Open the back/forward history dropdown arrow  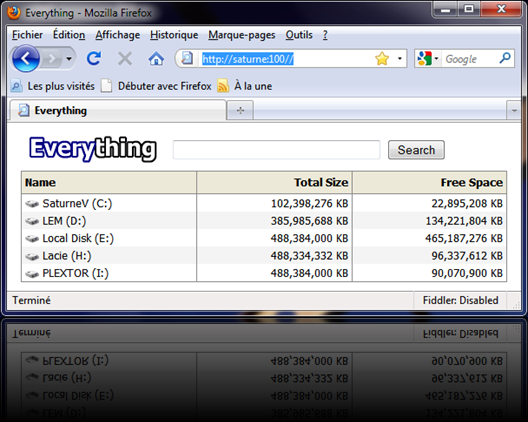69,59
